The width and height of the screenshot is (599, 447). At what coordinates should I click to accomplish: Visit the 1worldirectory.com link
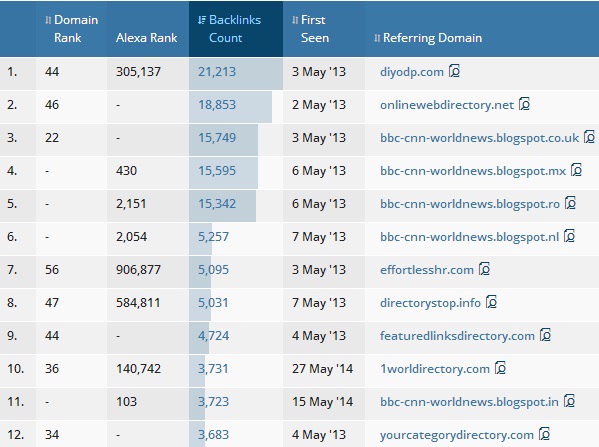click(435, 369)
